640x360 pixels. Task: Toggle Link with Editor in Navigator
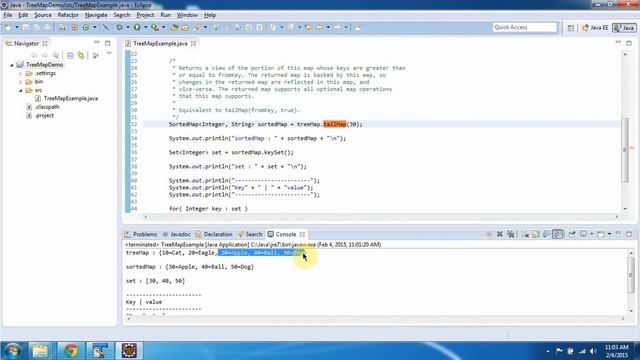pos(81,55)
